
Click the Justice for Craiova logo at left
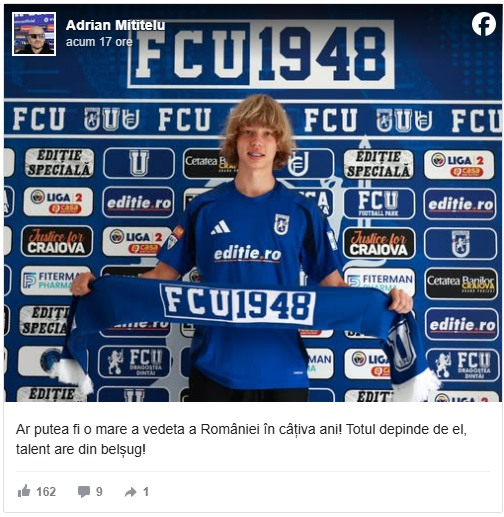pos(57,241)
